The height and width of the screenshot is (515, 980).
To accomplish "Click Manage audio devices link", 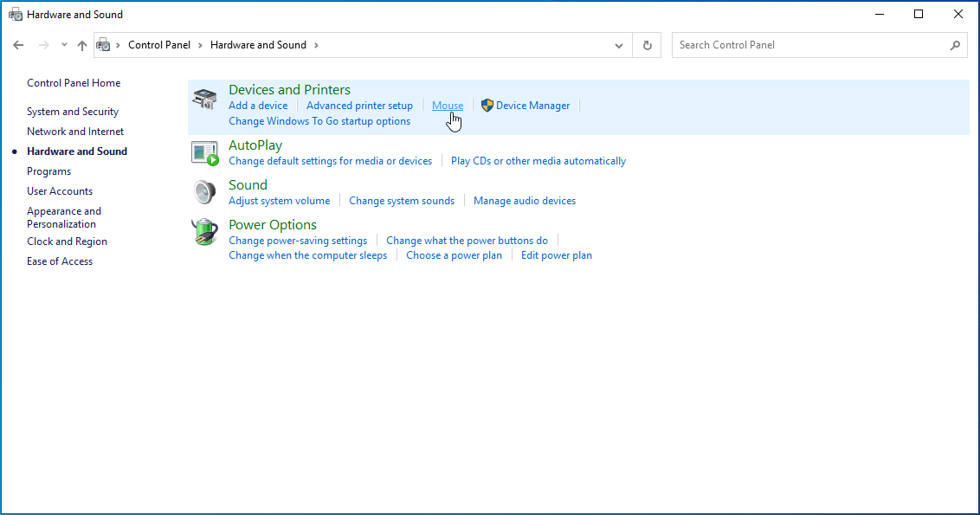I will (x=525, y=201).
